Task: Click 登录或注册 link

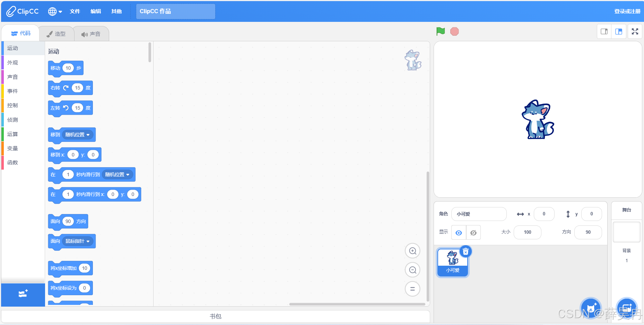Action: [627, 11]
